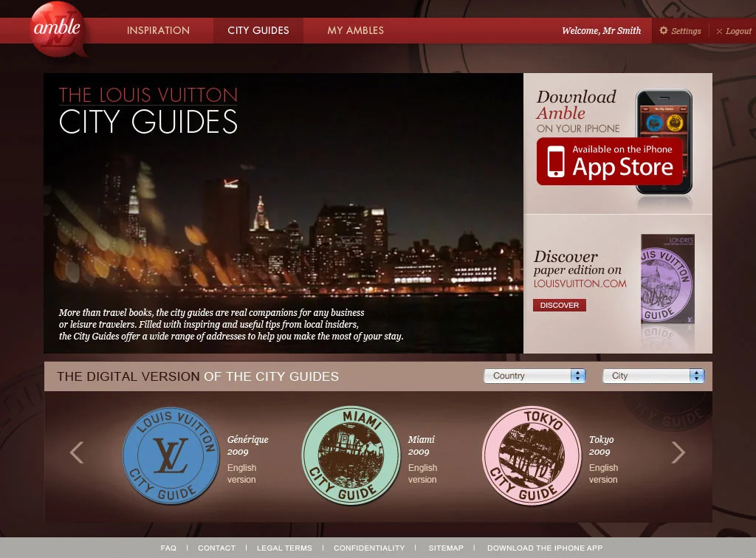Click the amble red logo bubble
Viewport: 756px width, 558px height.
tap(58, 30)
